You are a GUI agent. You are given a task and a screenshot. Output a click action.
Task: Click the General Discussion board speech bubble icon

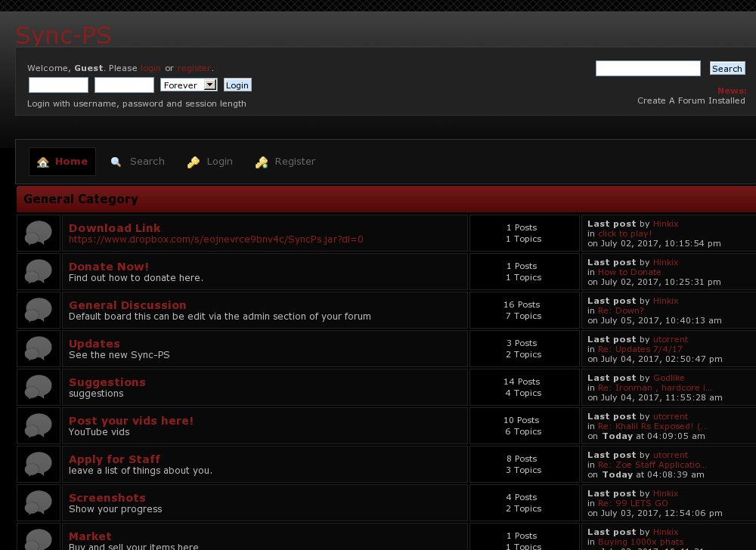coord(39,310)
